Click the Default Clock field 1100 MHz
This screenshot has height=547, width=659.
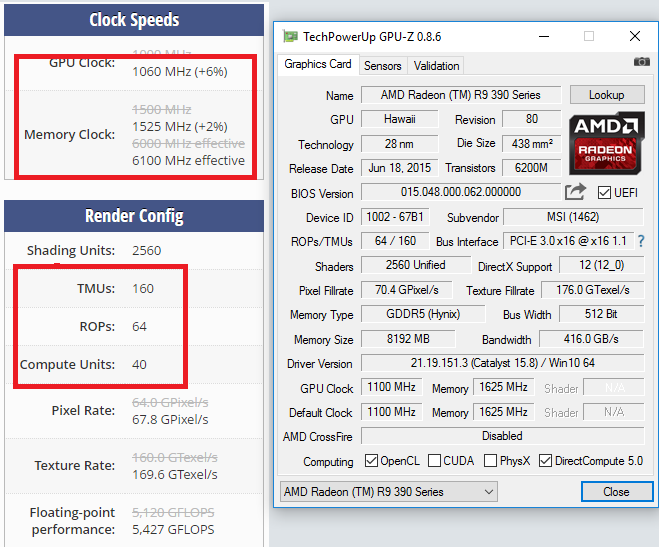click(391, 412)
